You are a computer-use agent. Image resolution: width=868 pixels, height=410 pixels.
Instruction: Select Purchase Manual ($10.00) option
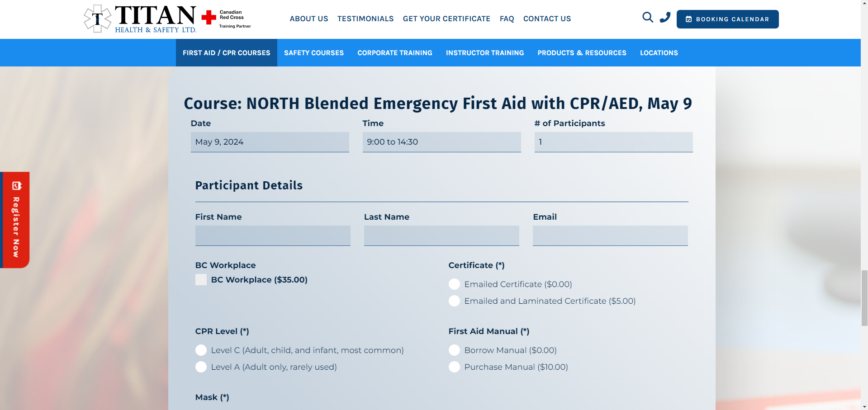tap(454, 367)
